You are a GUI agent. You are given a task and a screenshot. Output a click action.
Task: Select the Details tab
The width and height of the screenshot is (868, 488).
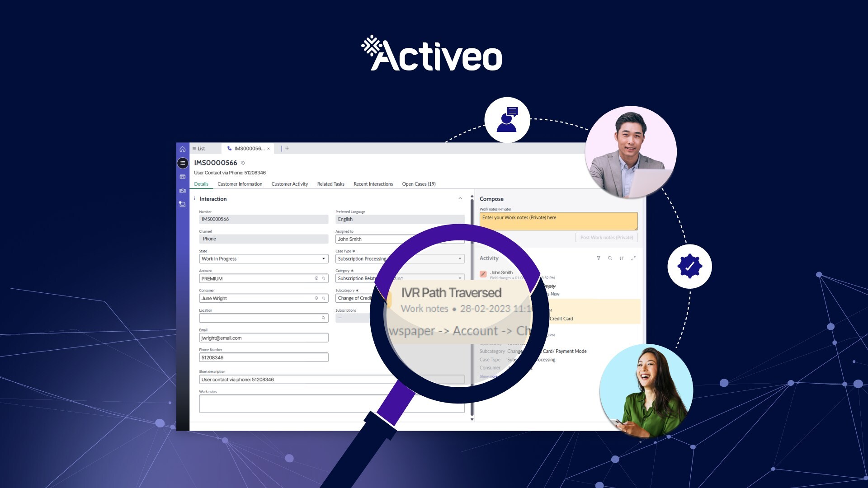[201, 184]
